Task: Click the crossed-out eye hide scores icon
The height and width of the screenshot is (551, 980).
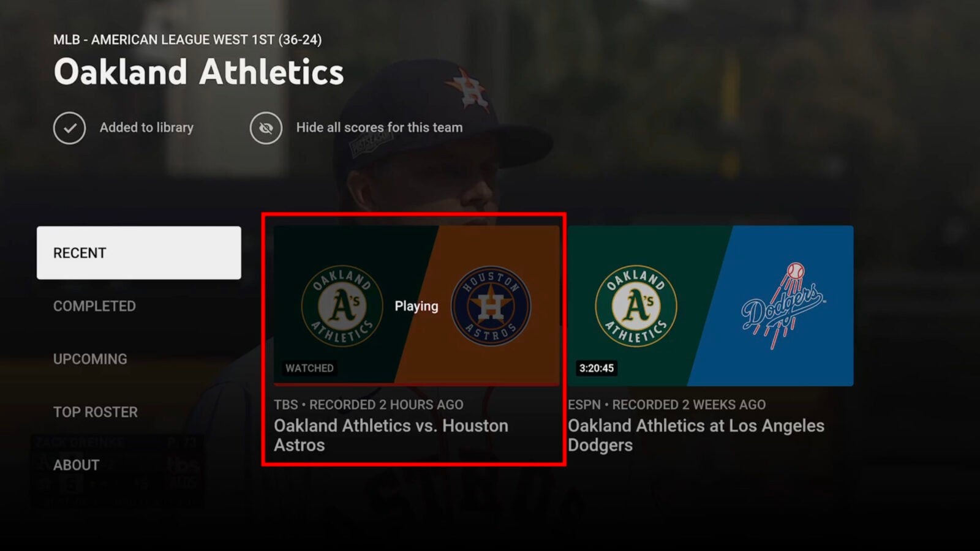Action: click(x=266, y=128)
